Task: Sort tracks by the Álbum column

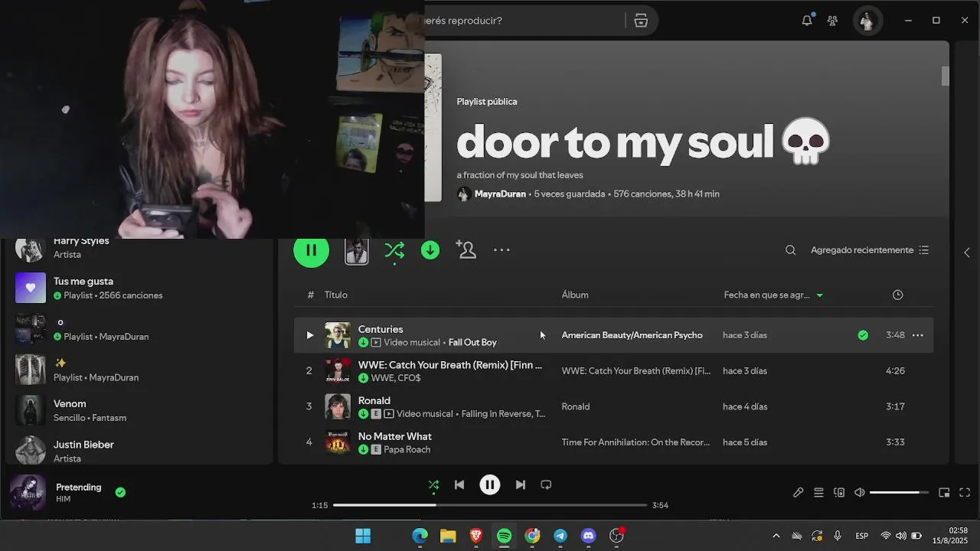Action: 575,295
